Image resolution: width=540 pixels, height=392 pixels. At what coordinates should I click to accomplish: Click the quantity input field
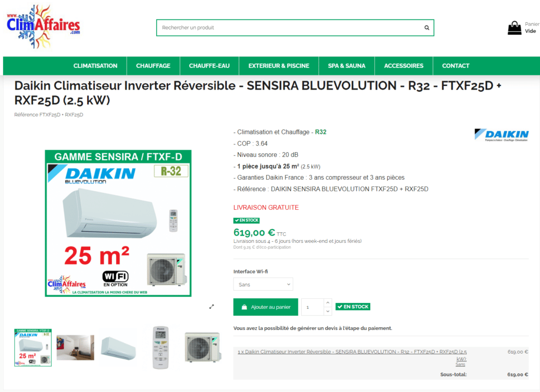click(x=313, y=307)
